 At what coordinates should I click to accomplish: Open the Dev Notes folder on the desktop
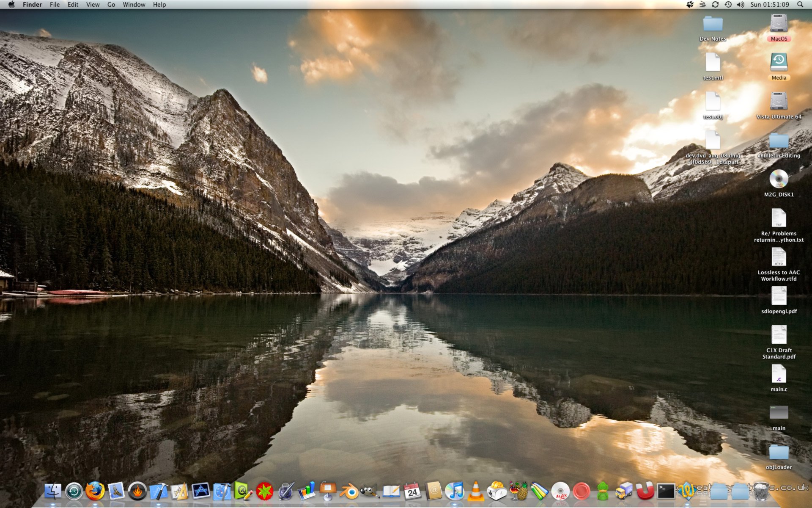pos(713,25)
